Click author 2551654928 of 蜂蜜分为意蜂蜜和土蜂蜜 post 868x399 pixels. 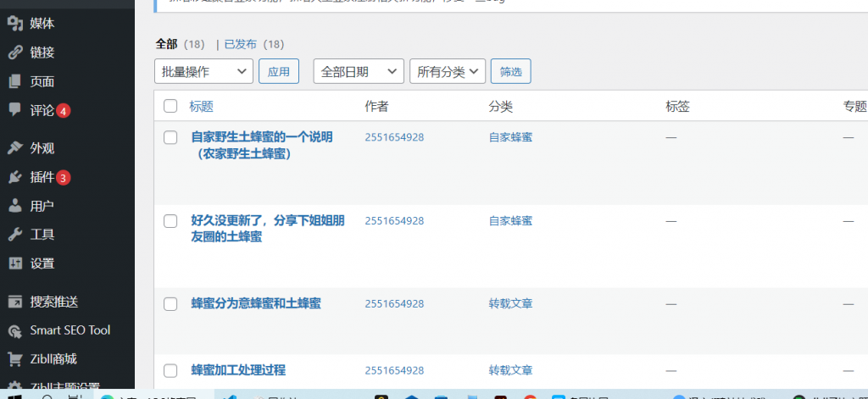click(x=394, y=304)
